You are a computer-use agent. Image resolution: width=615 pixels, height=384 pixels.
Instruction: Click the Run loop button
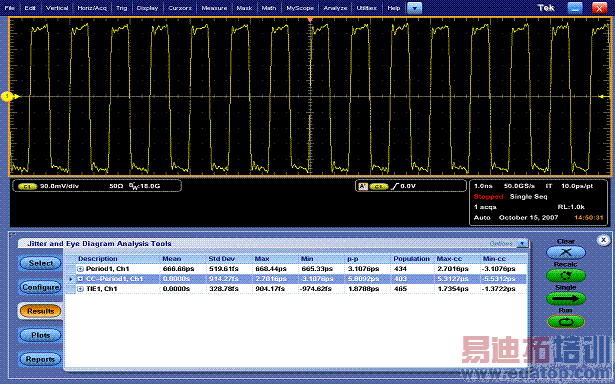click(x=566, y=322)
